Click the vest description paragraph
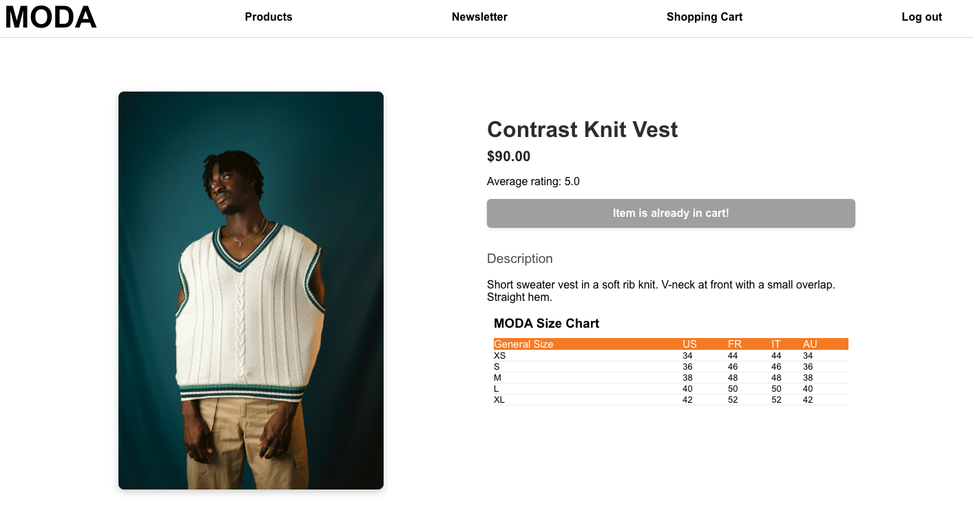980x506 pixels. 660,291
